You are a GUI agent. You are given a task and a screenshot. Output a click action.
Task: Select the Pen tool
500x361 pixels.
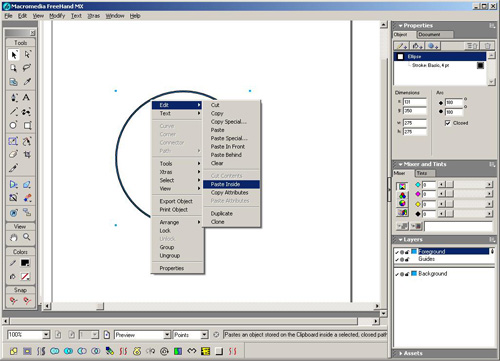pyautogui.click(x=13, y=97)
